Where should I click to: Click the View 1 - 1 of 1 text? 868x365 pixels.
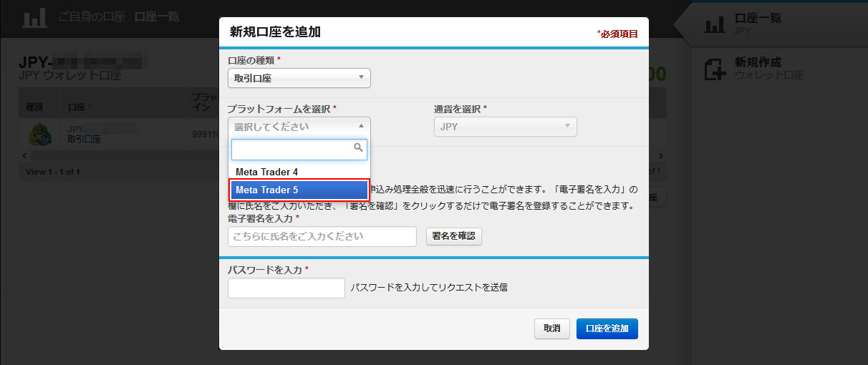tap(53, 172)
